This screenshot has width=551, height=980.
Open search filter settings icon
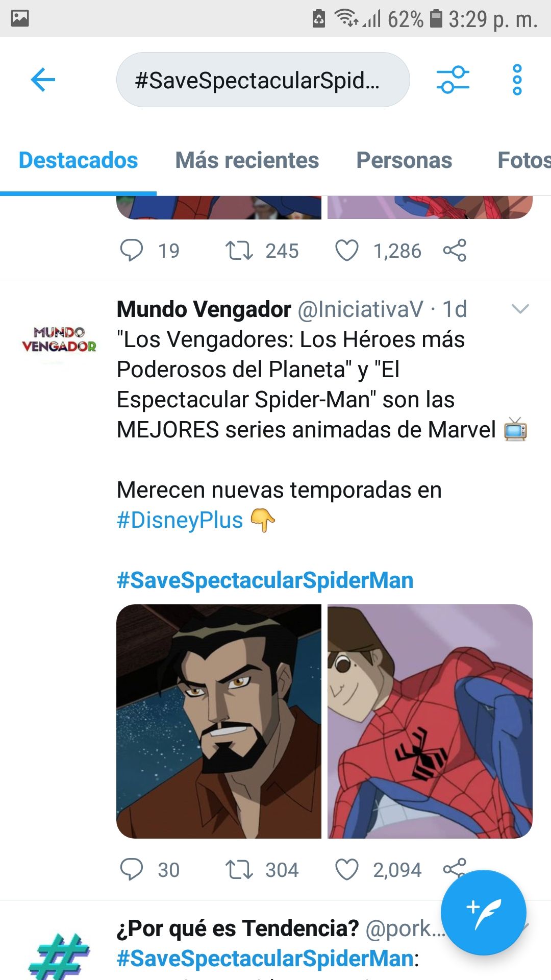[453, 80]
